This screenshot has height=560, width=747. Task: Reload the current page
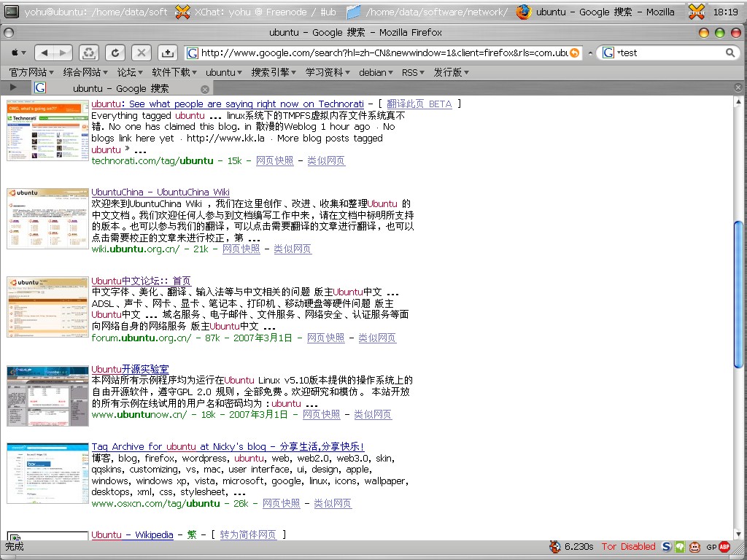click(x=115, y=52)
